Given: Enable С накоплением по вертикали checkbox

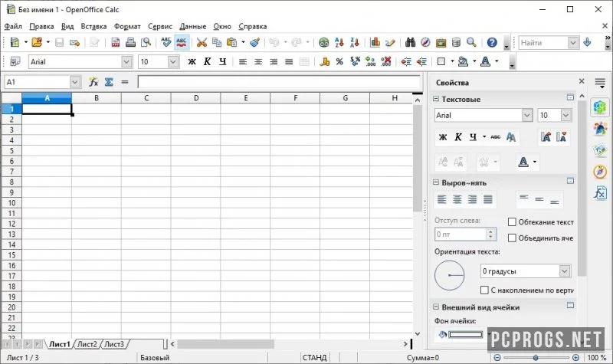Looking at the screenshot, I should [484, 290].
